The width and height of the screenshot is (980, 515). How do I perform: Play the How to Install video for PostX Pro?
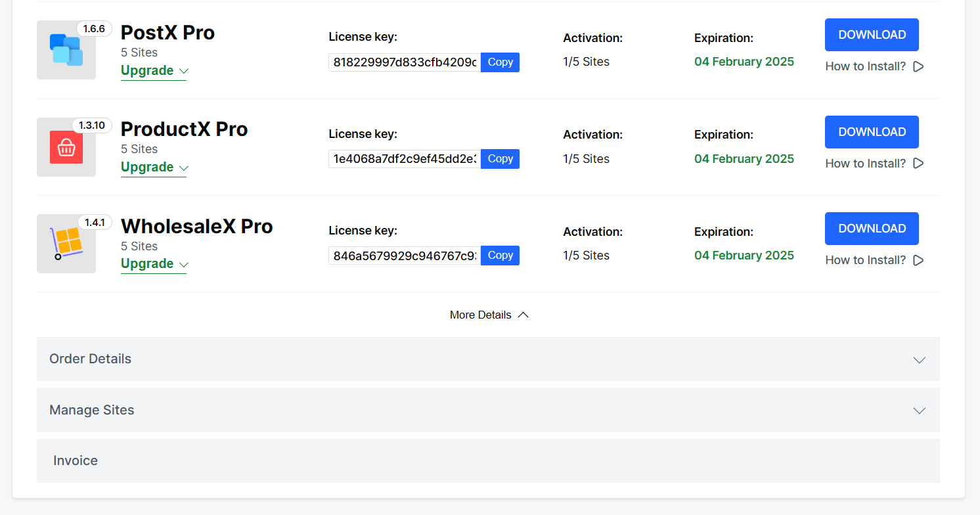point(874,66)
